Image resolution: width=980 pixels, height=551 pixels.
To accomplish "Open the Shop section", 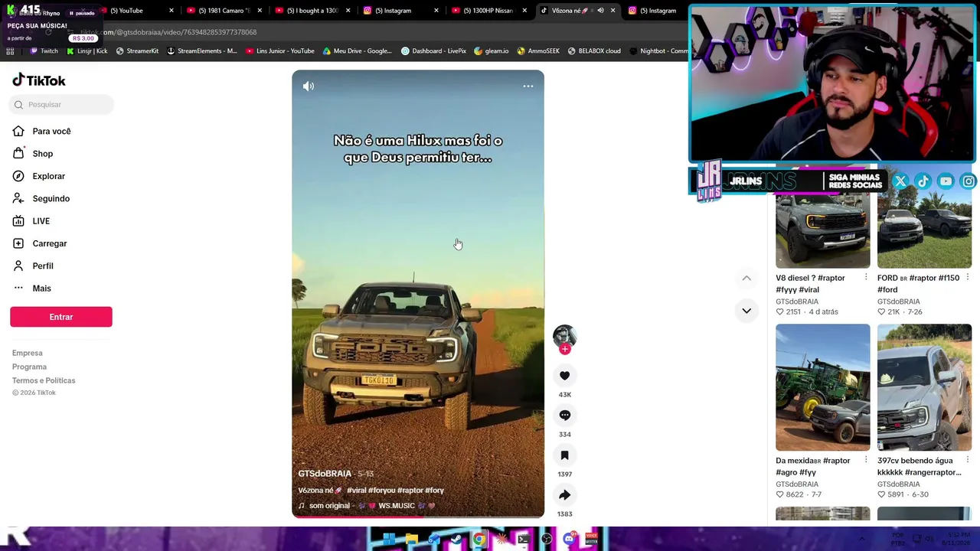I will click(43, 154).
